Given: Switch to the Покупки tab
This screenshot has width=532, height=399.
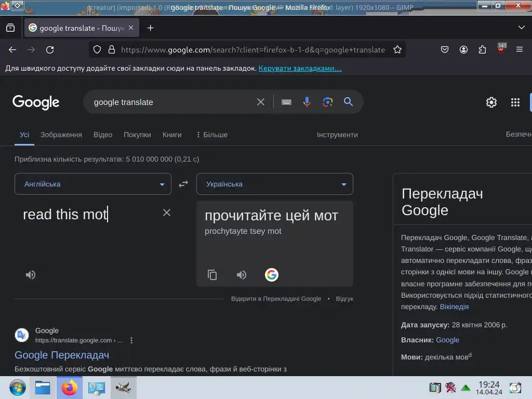Looking at the screenshot, I should tap(137, 135).
